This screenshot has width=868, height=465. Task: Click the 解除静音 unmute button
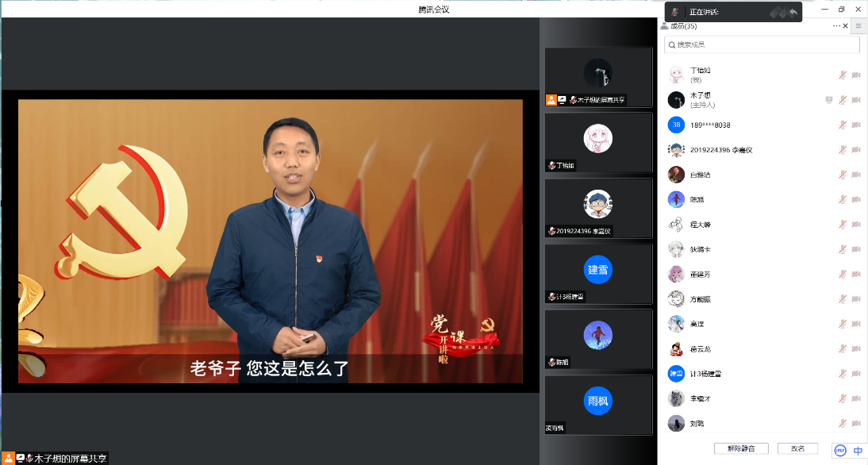click(741, 448)
